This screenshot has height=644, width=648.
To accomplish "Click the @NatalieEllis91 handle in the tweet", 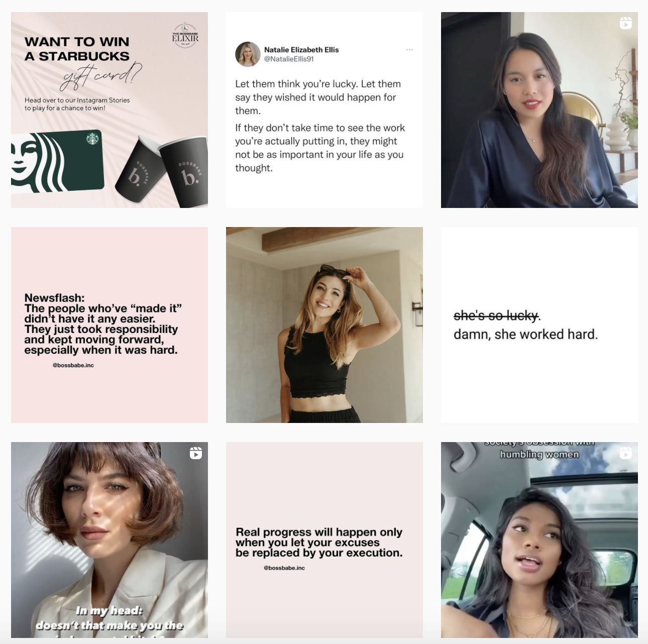I will [289, 59].
